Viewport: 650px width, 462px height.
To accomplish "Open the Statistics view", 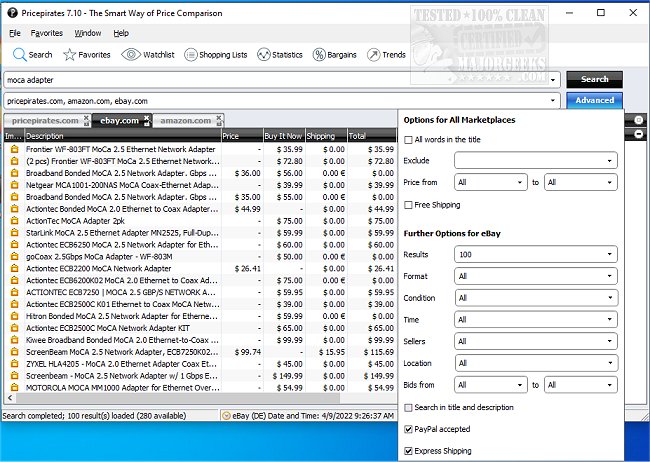I will [279, 55].
